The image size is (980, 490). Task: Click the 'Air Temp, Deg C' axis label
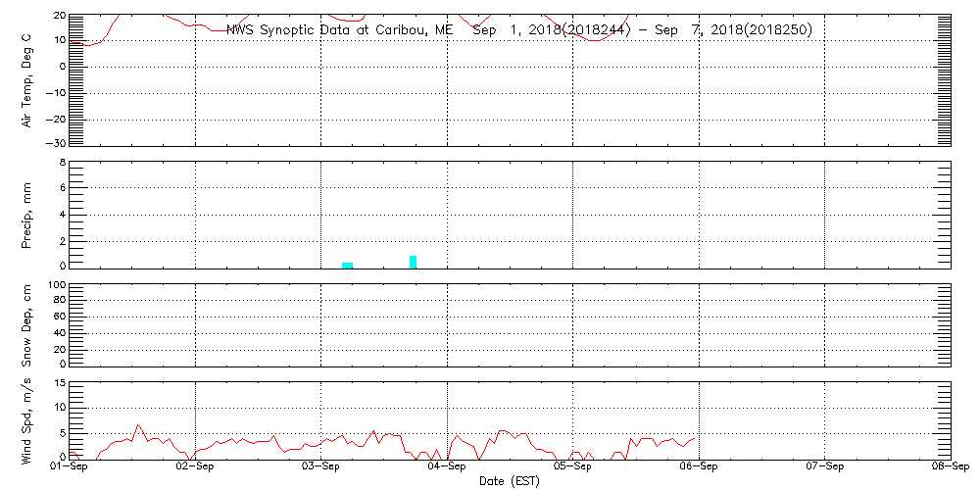point(28,79)
